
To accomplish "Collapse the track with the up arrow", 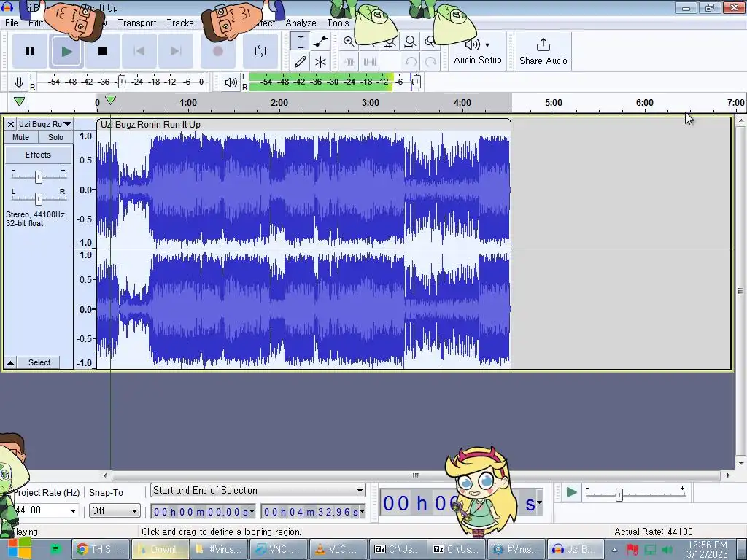I will [x=10, y=363].
